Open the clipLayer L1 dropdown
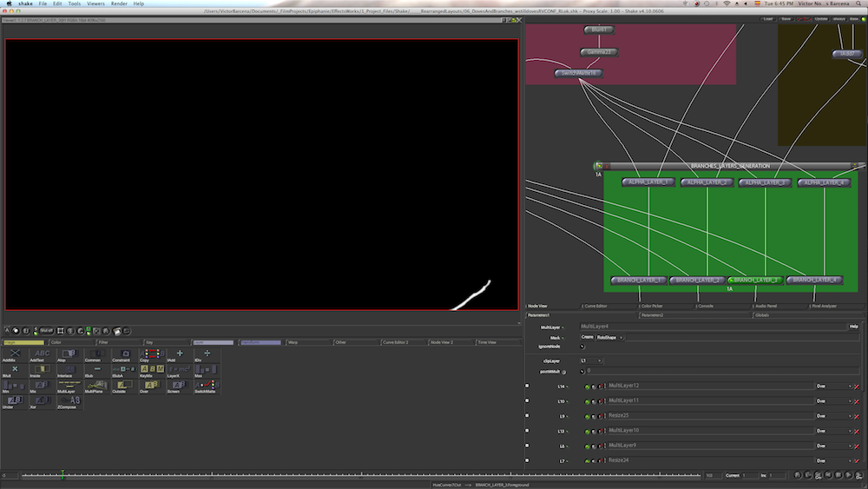The width and height of the screenshot is (868, 489). [x=590, y=360]
